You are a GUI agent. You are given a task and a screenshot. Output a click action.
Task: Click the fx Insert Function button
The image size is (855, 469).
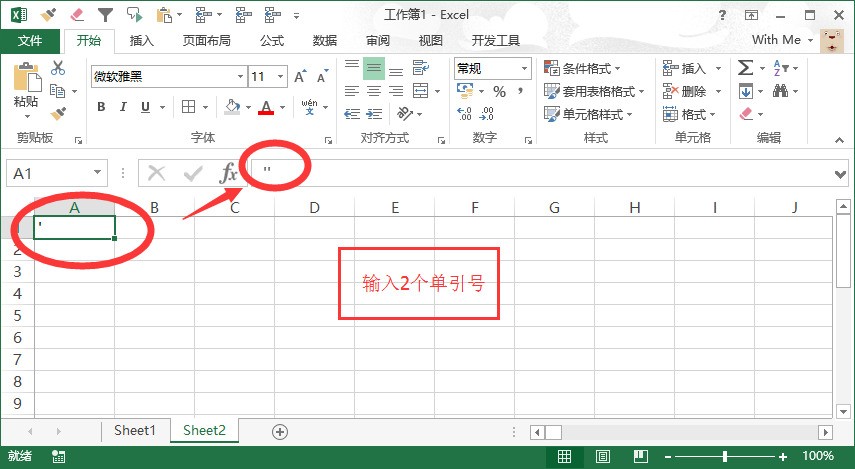tap(228, 173)
